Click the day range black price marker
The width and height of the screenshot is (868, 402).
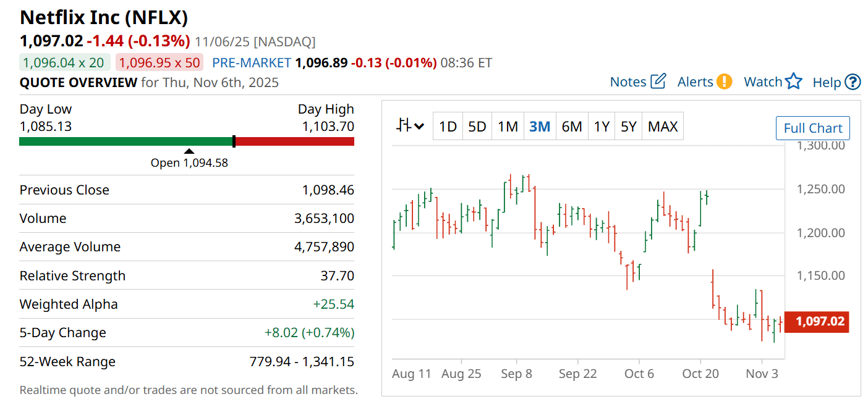[x=234, y=141]
